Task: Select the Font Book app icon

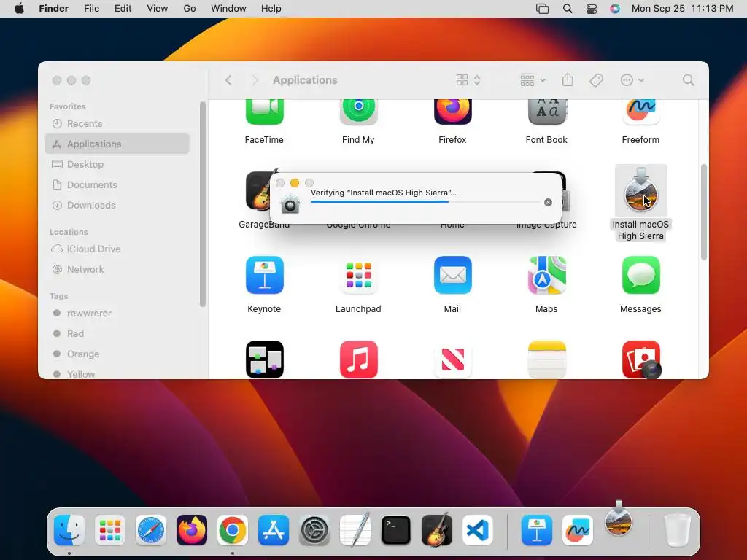Action: 547,112
